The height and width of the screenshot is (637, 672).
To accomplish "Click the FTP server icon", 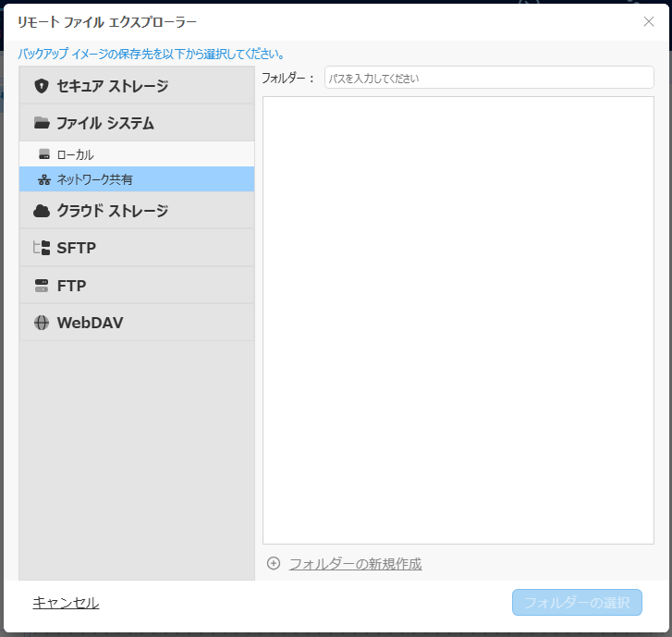I will (42, 286).
